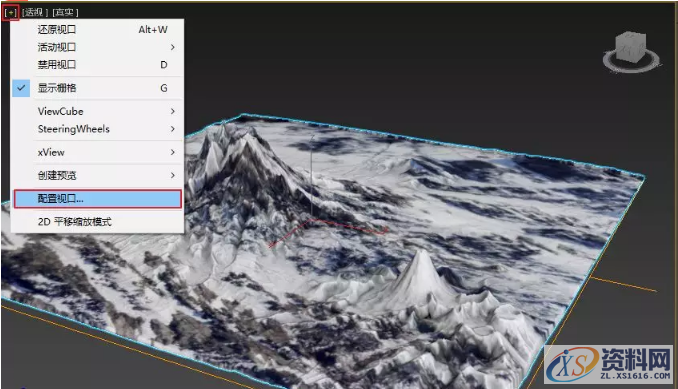This screenshot has height=389, width=678.
Task: Open the 真实 shading label menu
Action: tap(65, 13)
